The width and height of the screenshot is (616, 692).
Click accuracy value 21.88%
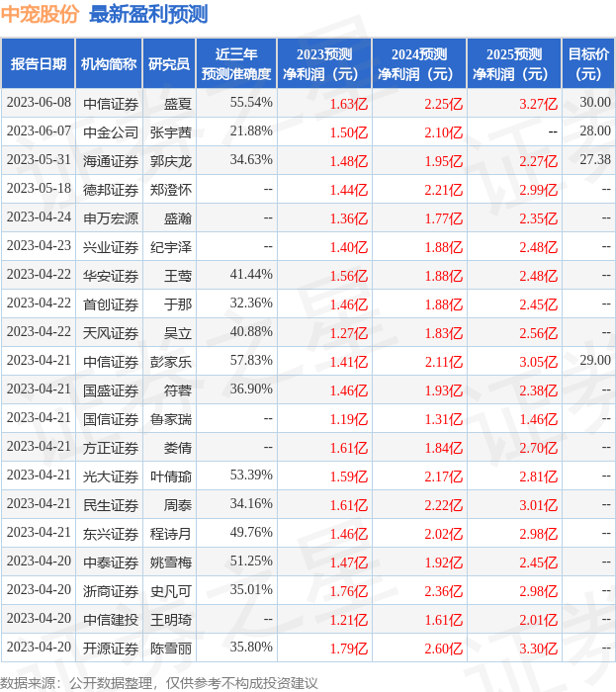[x=251, y=131]
